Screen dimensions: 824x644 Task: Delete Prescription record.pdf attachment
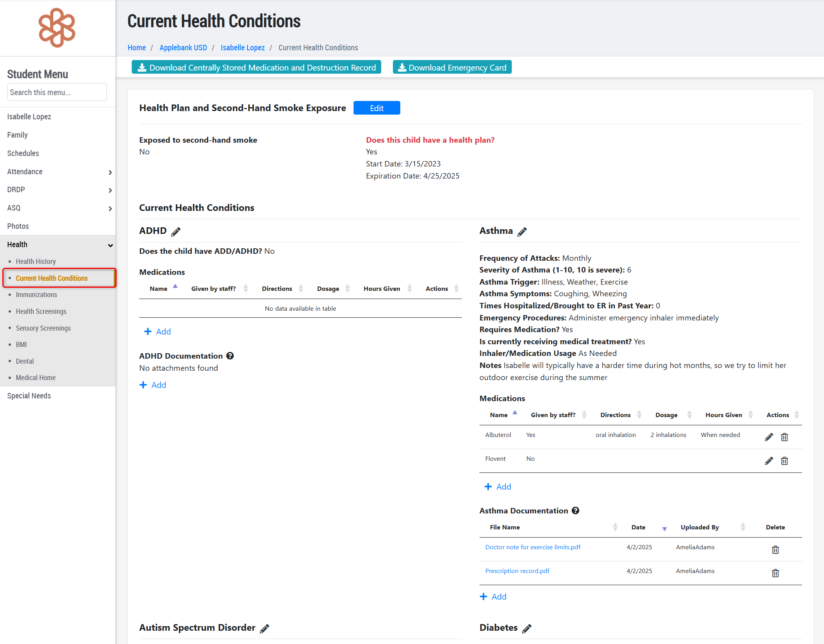[x=775, y=573]
